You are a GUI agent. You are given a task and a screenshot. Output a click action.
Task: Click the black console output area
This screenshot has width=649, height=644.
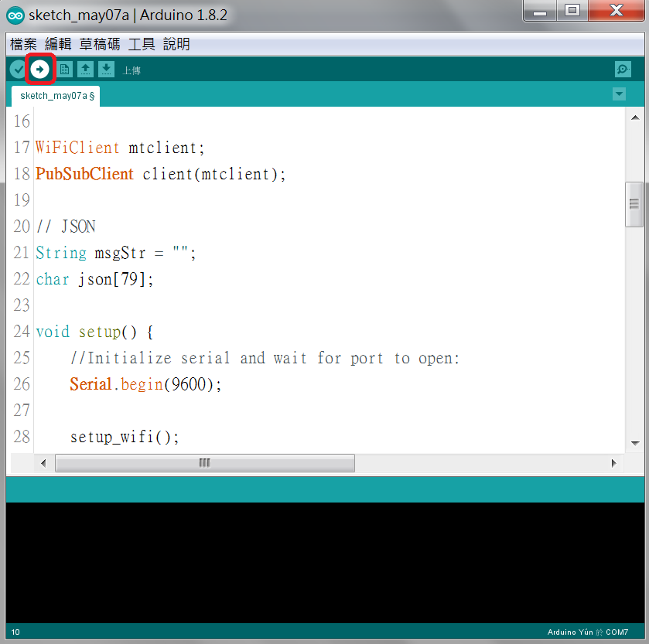tap(325, 563)
